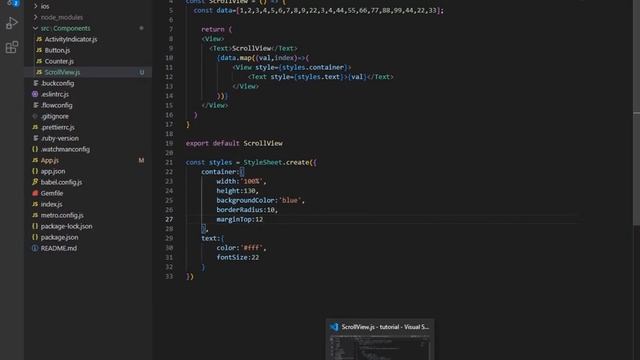This screenshot has height=360, width=640.
Task: Open the .buckconfig file
Action: 58,83
